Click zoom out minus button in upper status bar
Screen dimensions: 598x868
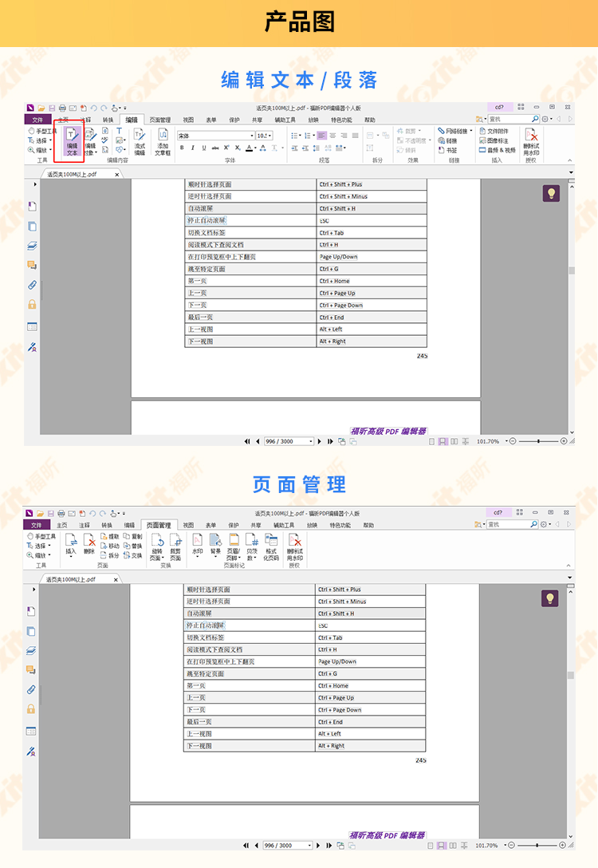[513, 441]
